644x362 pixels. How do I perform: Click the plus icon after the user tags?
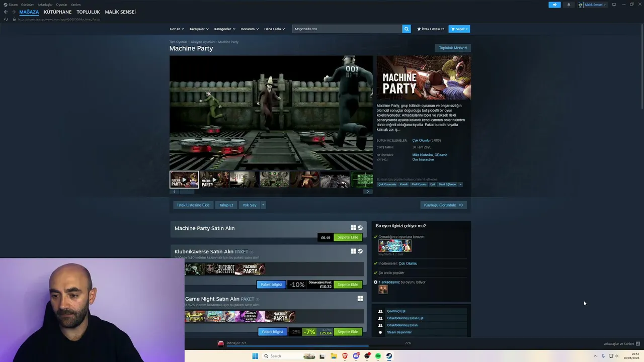(x=460, y=185)
